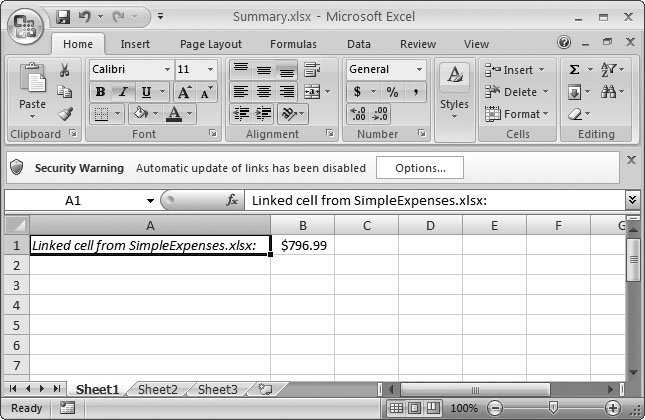
Task: Increase font size with Grow Font
Action: click(x=184, y=92)
